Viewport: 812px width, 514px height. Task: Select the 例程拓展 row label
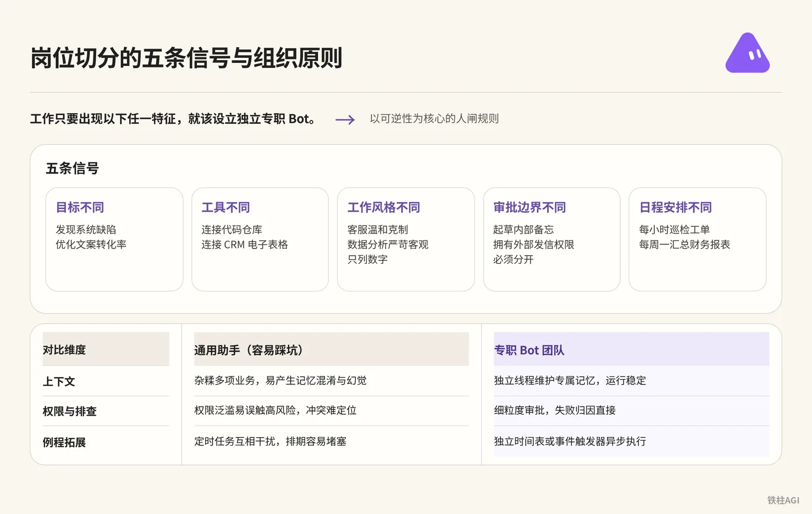tap(64, 442)
